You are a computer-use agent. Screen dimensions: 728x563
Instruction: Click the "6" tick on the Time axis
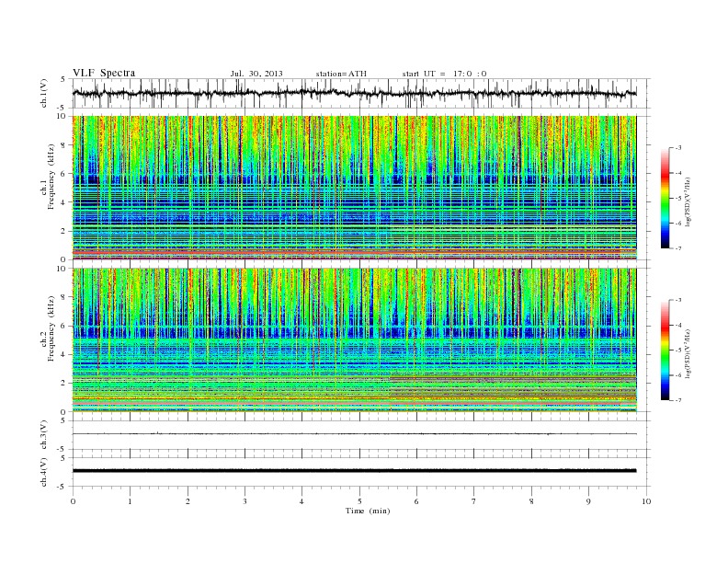point(416,501)
